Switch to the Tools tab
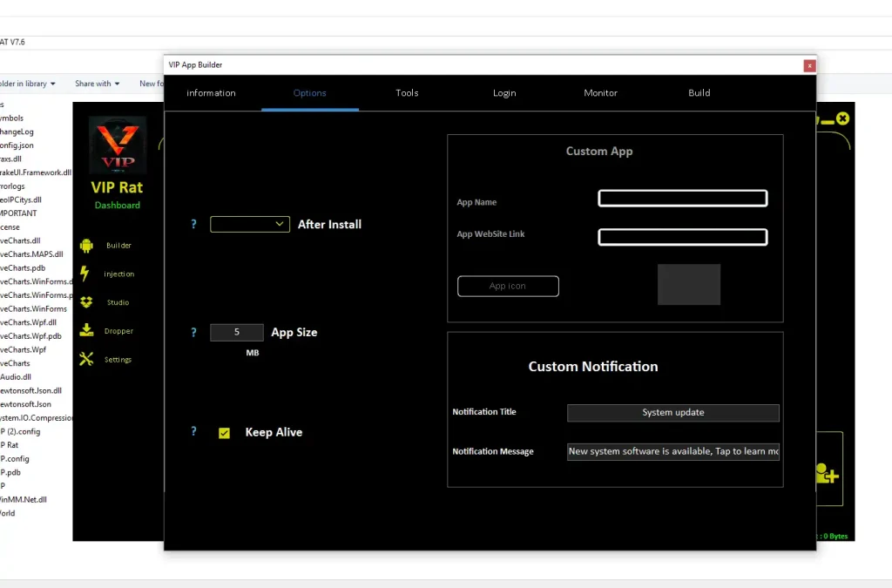Image resolution: width=892 pixels, height=588 pixels. 407,93
